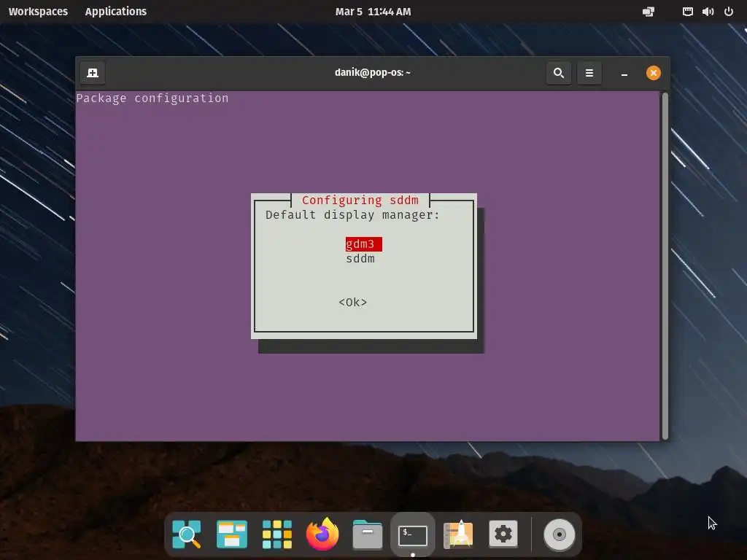Minimize the terminal window

(x=624, y=74)
